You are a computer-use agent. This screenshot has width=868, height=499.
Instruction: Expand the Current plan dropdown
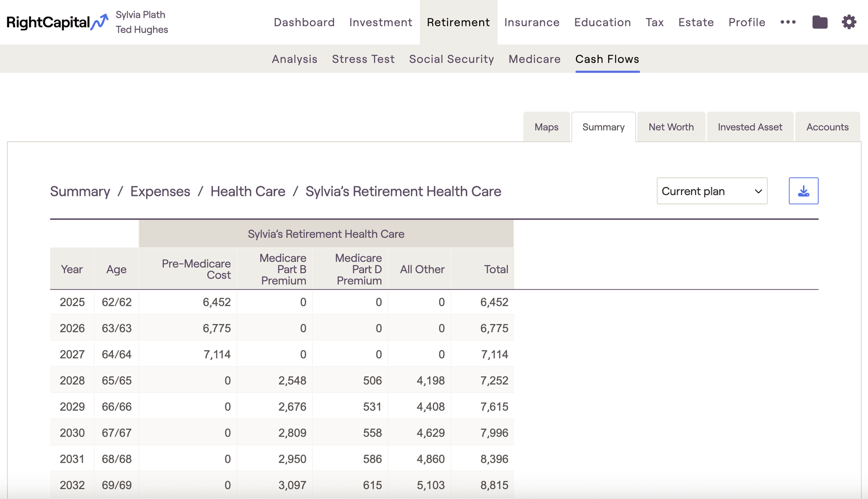(x=712, y=191)
